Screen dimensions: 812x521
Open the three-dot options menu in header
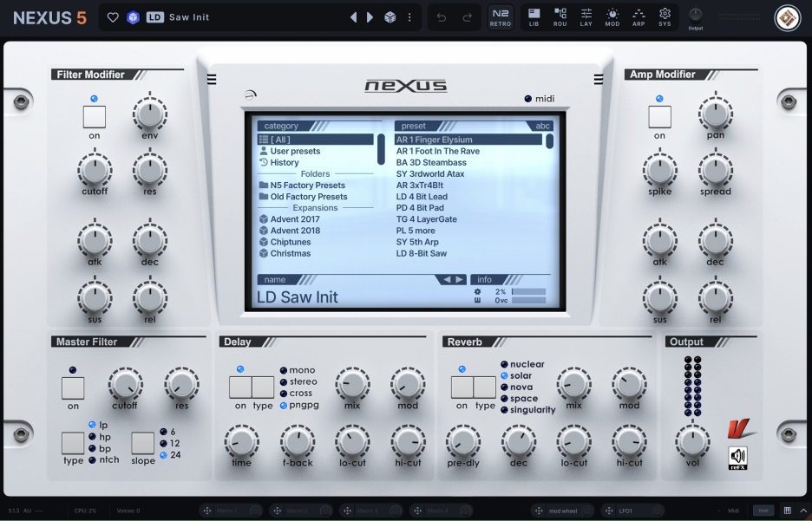[x=409, y=17]
